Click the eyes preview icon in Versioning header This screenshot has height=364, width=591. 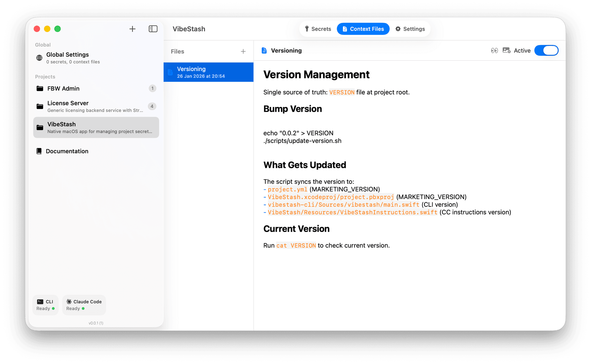tap(494, 50)
